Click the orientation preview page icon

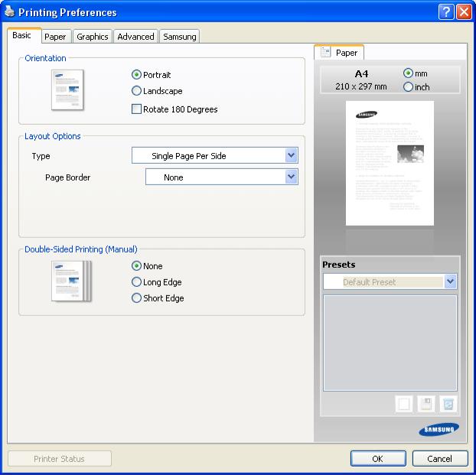click(x=67, y=89)
